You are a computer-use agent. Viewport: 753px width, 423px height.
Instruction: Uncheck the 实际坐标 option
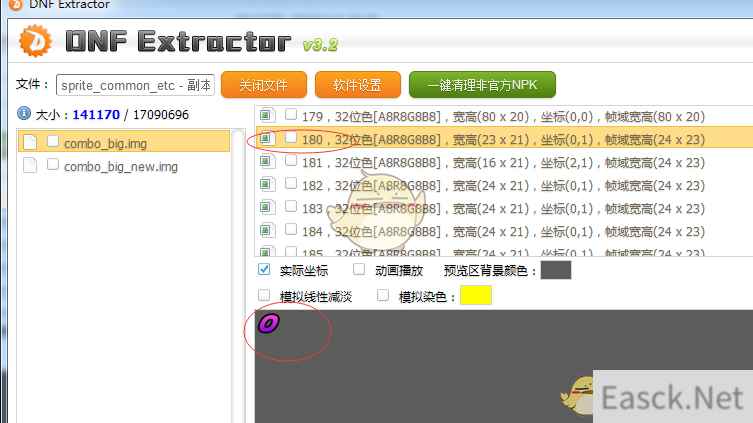(264, 269)
